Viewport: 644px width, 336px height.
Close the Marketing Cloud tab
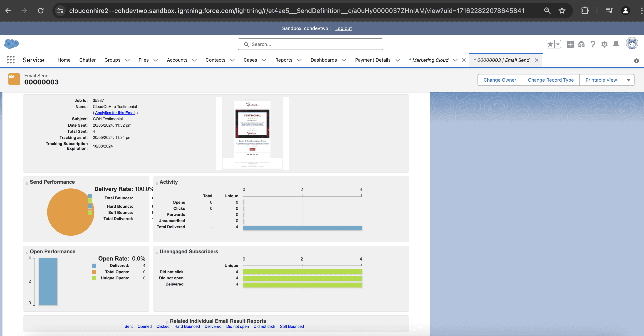pos(464,60)
